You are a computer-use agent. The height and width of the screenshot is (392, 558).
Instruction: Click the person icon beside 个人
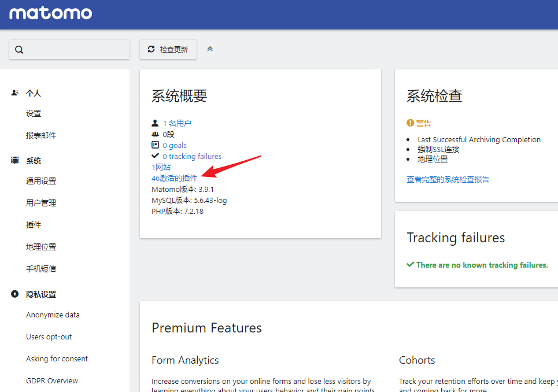[14, 93]
